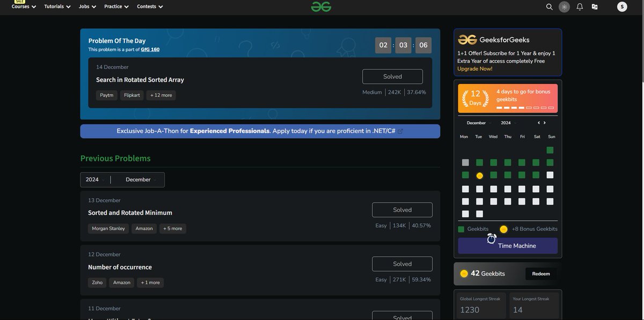This screenshot has width=644, height=320.
Task: Expand the Practice dropdown
Action: 116,6
